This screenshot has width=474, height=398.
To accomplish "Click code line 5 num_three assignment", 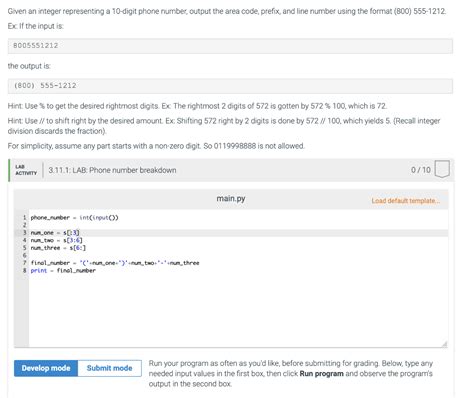I will point(58,248).
